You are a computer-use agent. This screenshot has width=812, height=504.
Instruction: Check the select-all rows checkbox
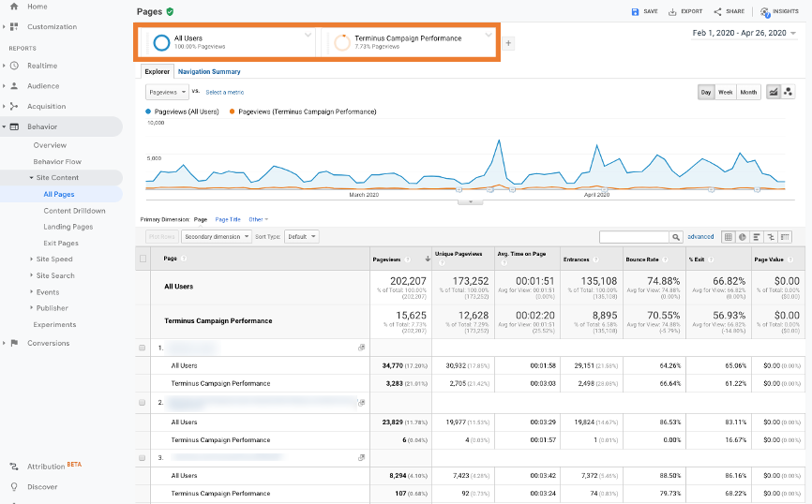pyautogui.click(x=143, y=259)
